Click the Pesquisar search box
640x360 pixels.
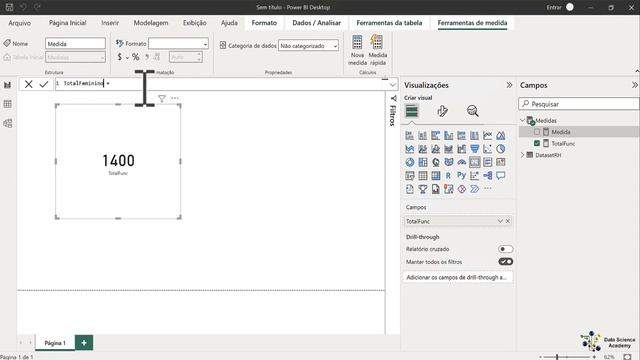(x=578, y=104)
